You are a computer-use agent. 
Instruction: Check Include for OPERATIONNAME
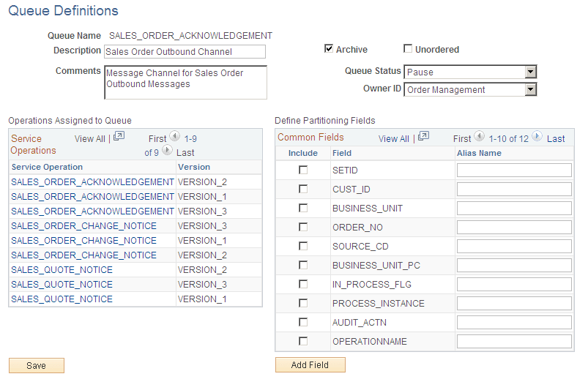303,342
